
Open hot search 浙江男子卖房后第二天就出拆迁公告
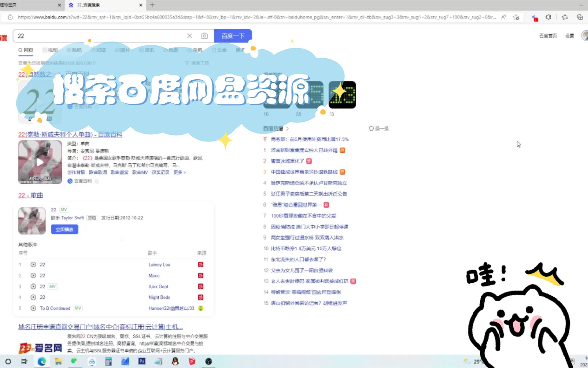pos(309,194)
